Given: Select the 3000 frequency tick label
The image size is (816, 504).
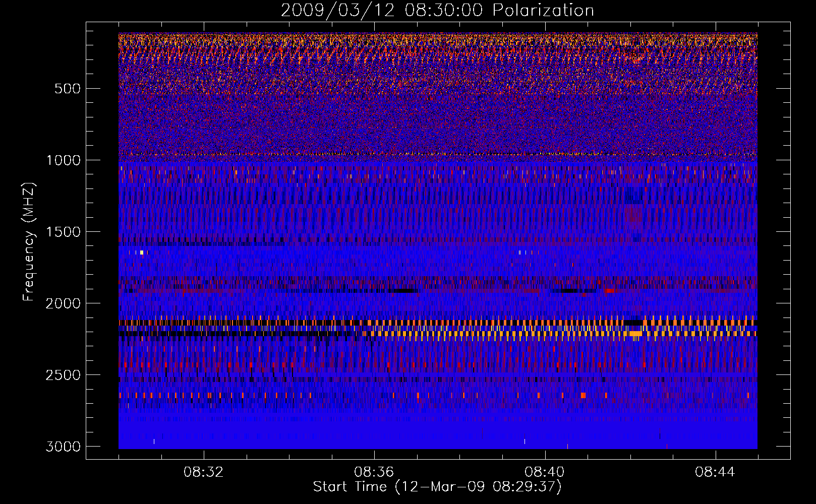Looking at the screenshot, I should click(63, 447).
